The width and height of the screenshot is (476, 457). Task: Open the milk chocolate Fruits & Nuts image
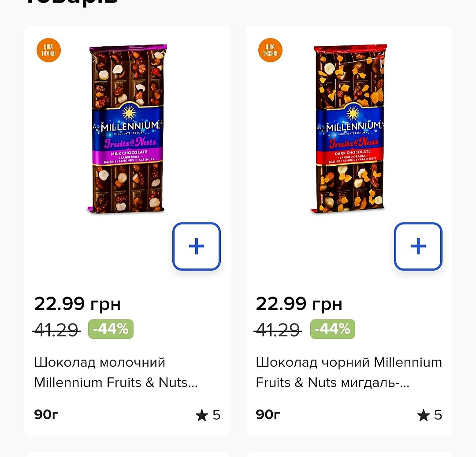(127, 129)
